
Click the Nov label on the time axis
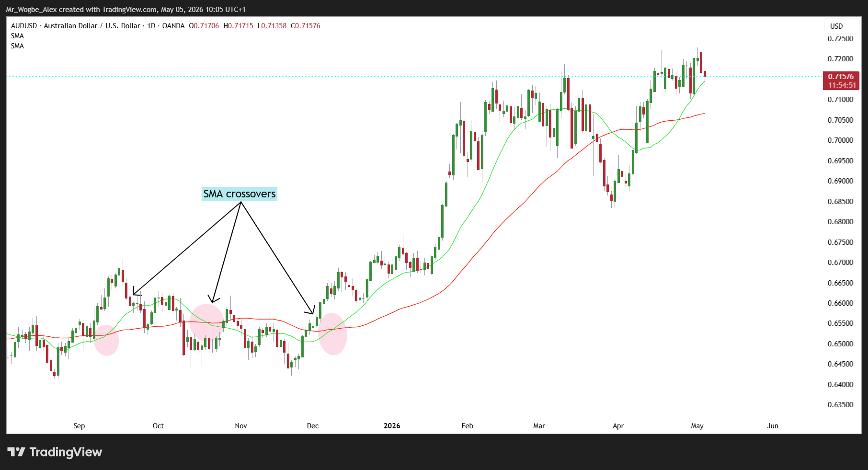pos(241,426)
